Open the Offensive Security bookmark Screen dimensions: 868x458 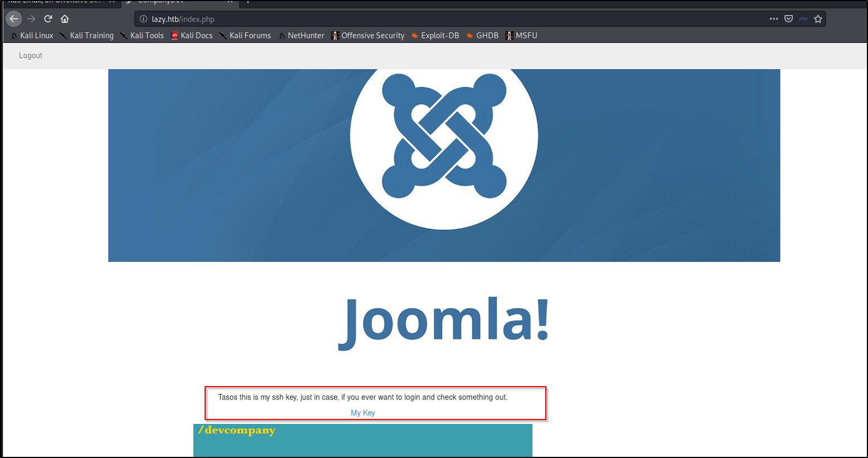[x=368, y=35]
